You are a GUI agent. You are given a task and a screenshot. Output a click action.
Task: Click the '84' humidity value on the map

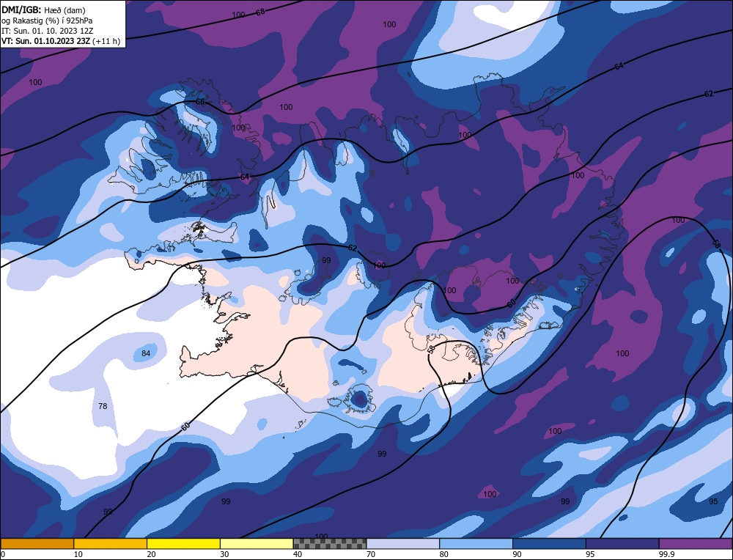click(146, 353)
